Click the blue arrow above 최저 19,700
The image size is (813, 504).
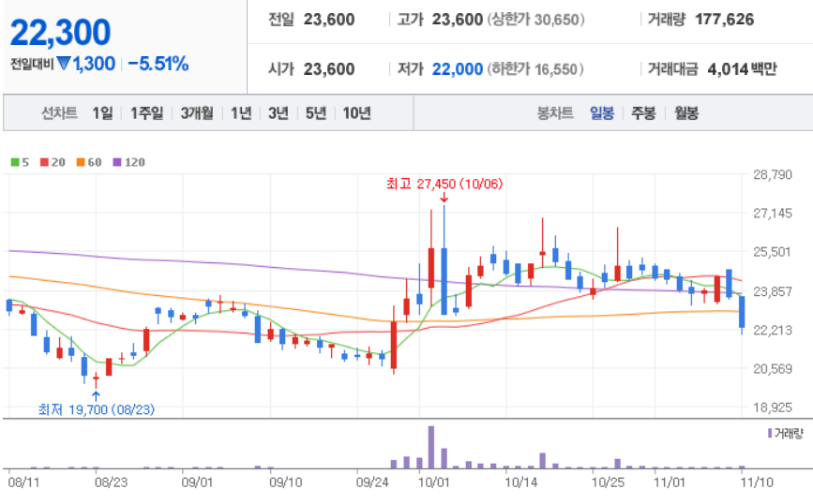[96, 397]
